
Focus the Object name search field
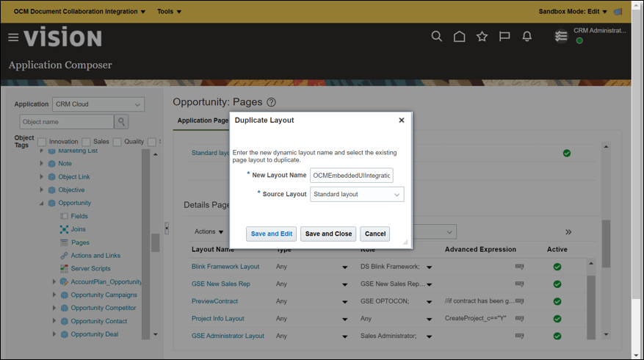coord(67,122)
